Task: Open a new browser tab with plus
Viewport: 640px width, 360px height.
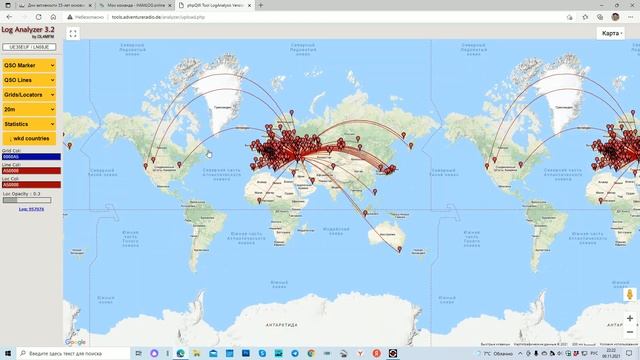Action: coord(260,5)
